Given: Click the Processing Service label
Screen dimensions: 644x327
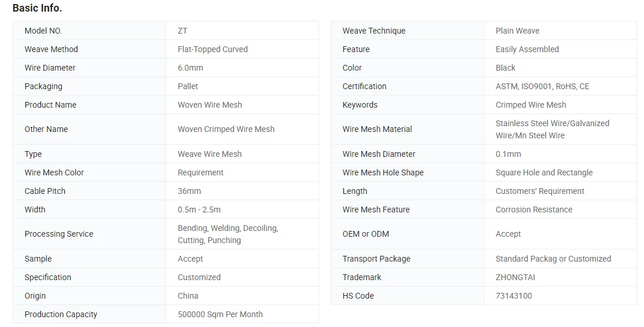Looking at the screenshot, I should pos(59,234).
